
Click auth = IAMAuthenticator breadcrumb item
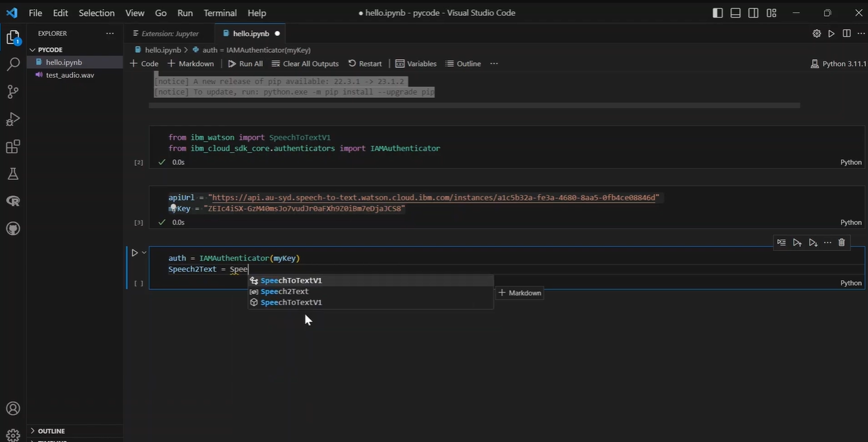[x=250, y=50]
